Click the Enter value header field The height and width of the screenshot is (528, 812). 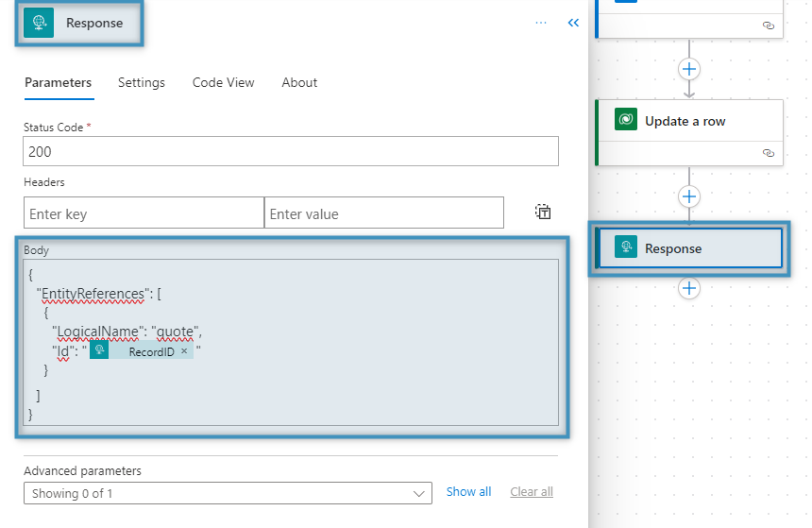[383, 213]
